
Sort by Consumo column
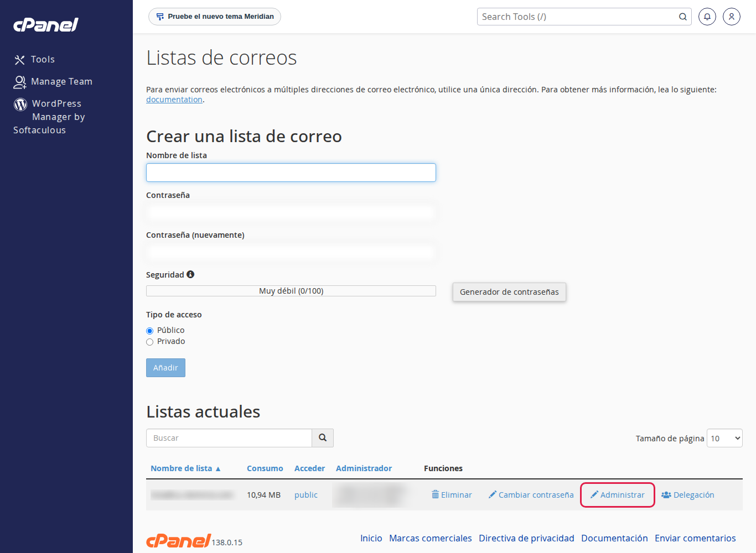click(x=265, y=468)
